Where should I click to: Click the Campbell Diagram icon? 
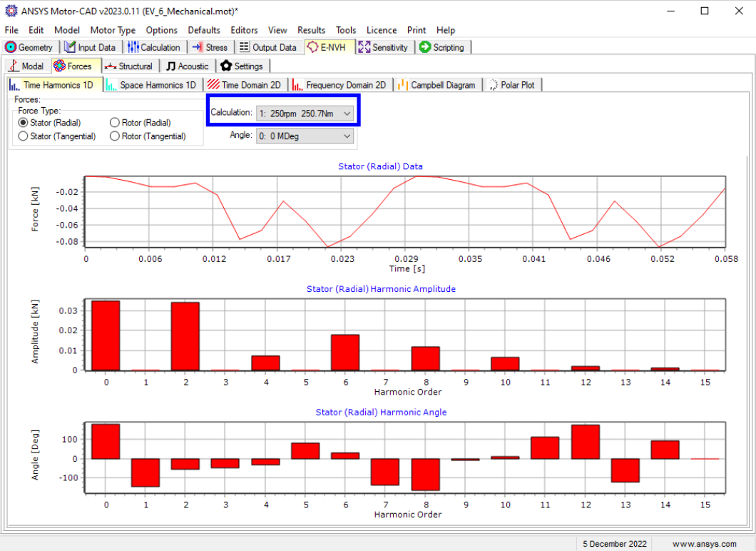coord(402,86)
